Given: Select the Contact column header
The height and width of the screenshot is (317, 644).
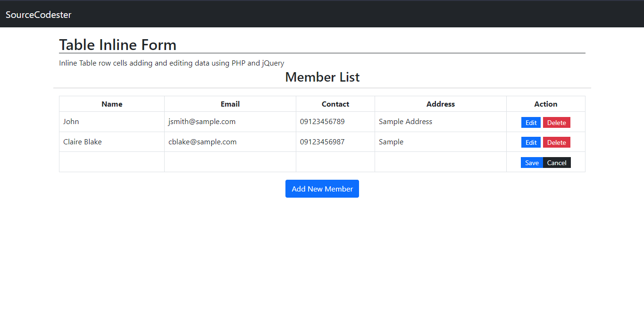Looking at the screenshot, I should pyautogui.click(x=335, y=104).
